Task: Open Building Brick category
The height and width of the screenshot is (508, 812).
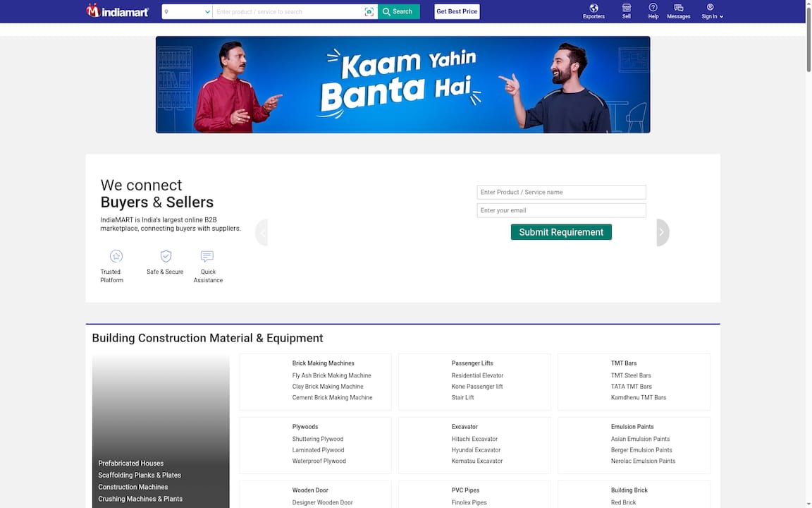Action: click(x=629, y=490)
